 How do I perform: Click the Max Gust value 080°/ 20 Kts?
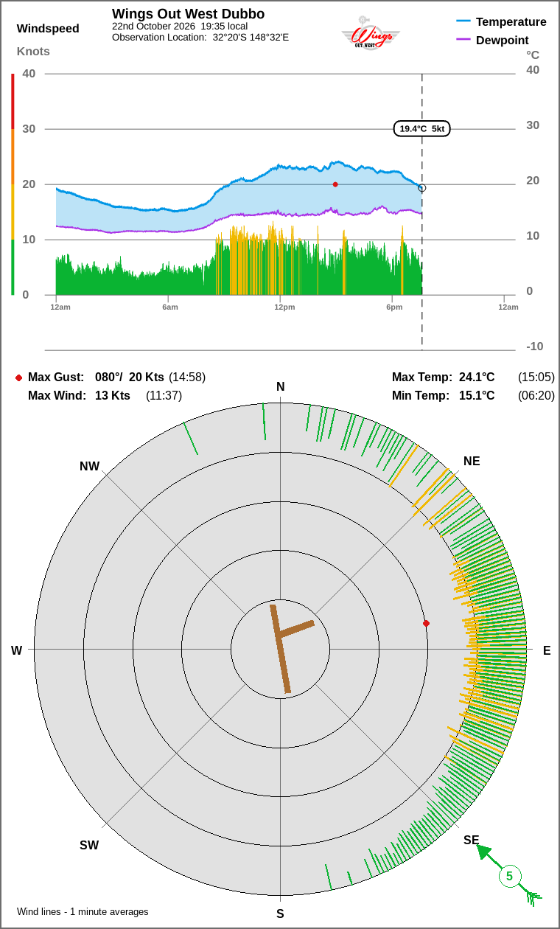130,377
